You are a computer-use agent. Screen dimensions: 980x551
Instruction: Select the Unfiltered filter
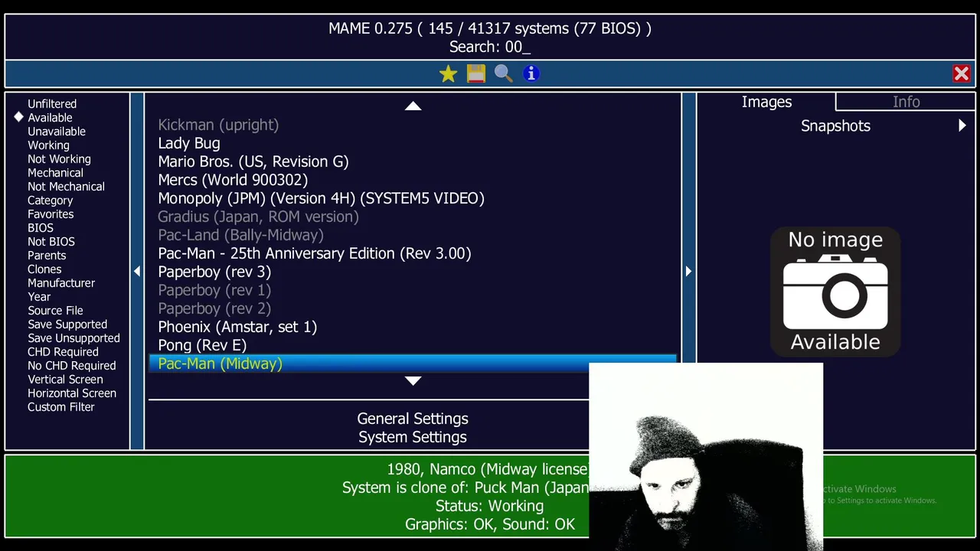[52, 104]
